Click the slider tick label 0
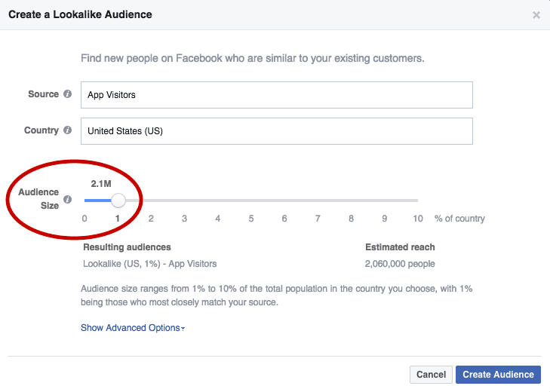This screenshot has width=550, height=392. pyautogui.click(x=84, y=219)
